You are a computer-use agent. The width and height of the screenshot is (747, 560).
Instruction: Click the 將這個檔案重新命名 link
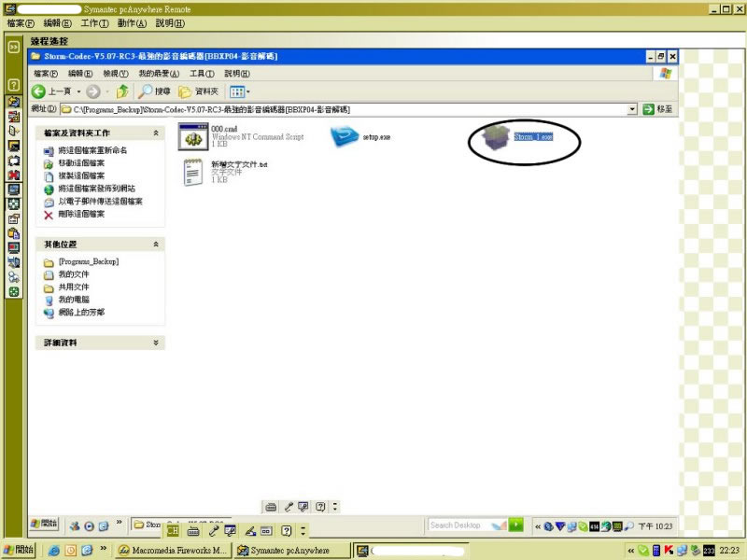coord(92,150)
